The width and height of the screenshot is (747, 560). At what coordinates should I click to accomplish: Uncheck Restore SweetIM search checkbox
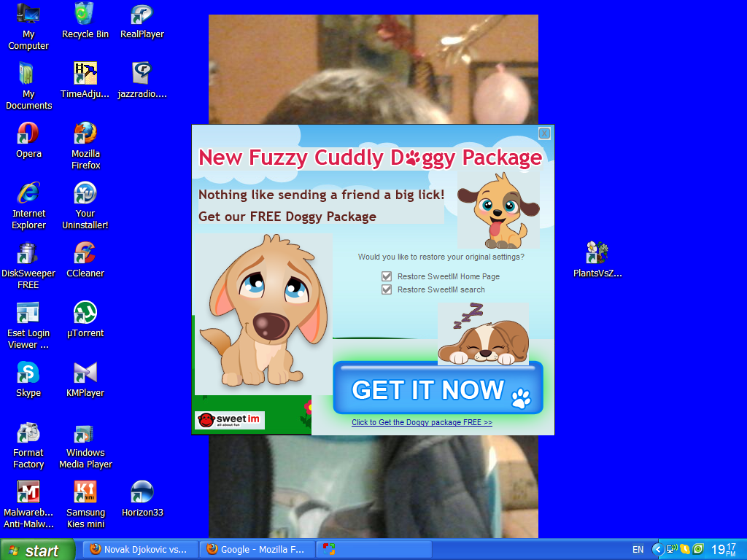pos(387,289)
